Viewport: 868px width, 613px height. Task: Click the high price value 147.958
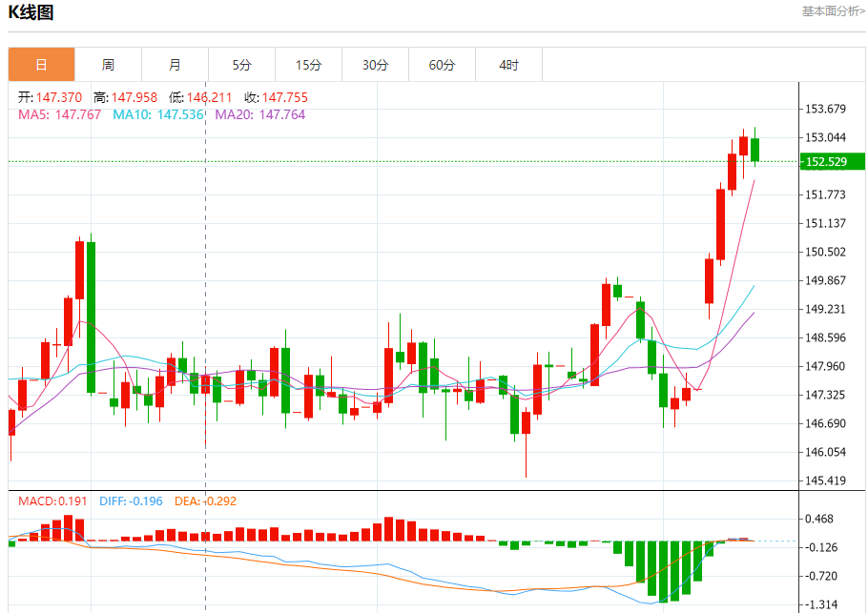point(134,97)
